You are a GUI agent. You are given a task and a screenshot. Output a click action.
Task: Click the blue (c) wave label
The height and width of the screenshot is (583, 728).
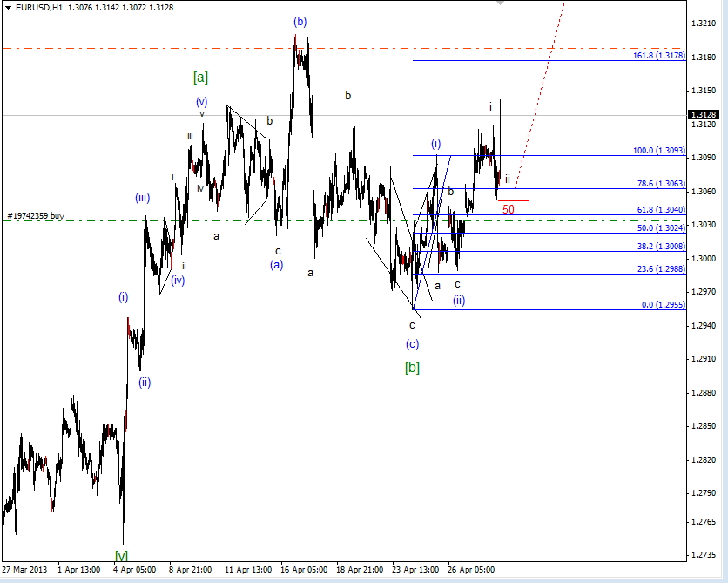point(412,344)
